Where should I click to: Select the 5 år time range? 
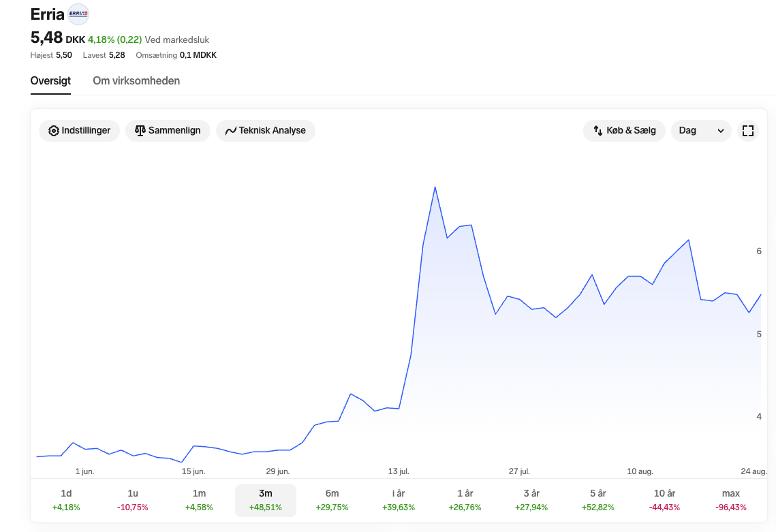point(597,501)
